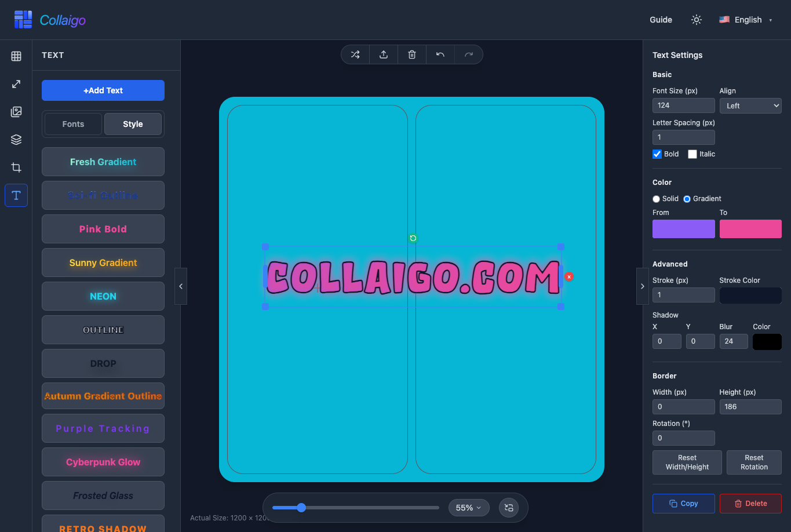
Task: Click the red remove button beside text
Action: click(x=569, y=277)
